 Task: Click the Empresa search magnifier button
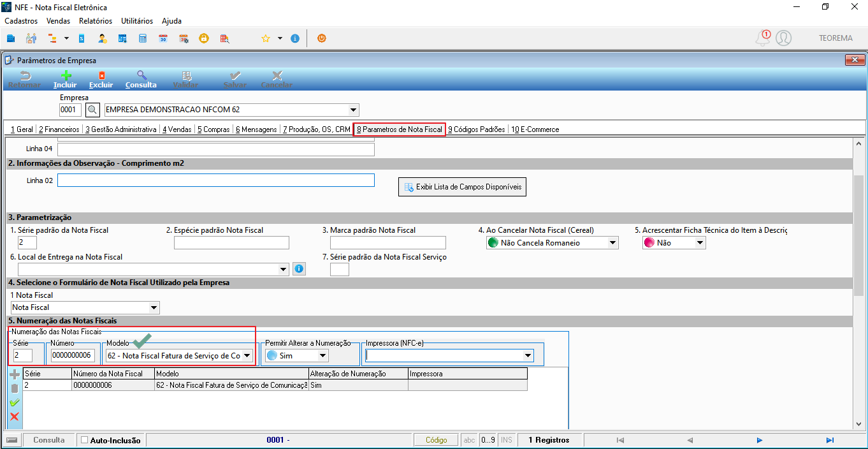[93, 110]
